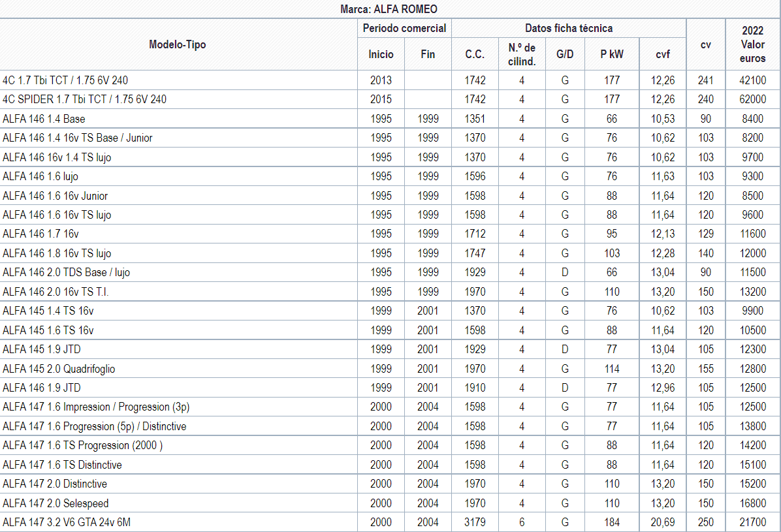Click 'ALFA 146 1.6 16v TS lujo'
Viewport: 781px width, 532px height.
click(x=57, y=215)
